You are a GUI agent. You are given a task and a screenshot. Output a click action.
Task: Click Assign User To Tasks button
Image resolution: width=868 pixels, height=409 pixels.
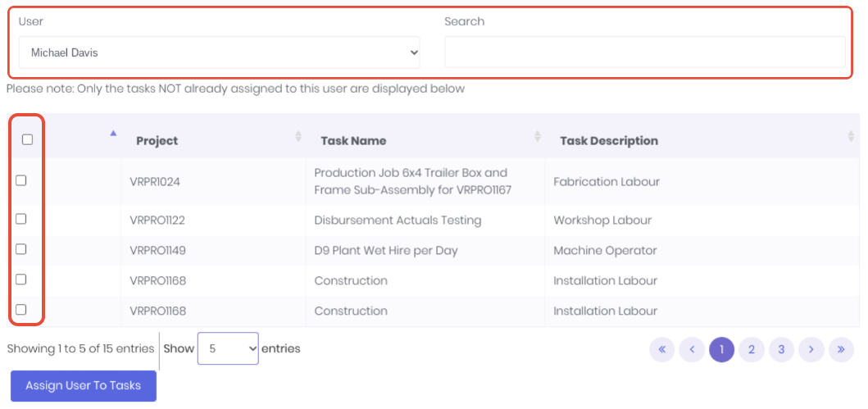click(x=84, y=386)
